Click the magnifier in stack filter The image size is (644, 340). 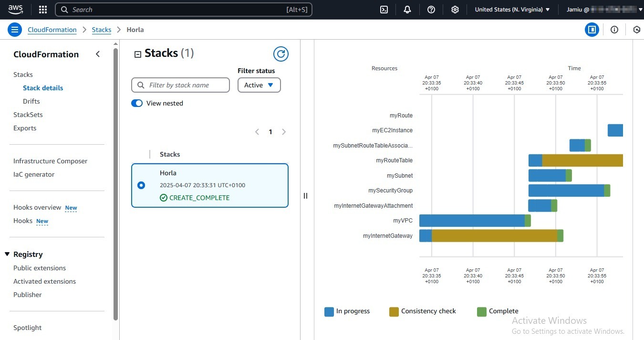[141, 85]
